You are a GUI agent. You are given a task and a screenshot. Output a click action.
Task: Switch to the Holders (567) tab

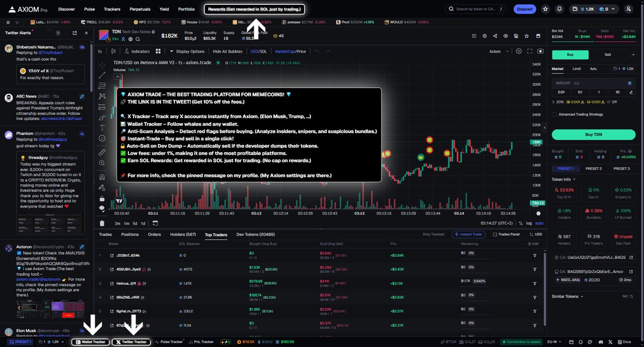184,234
